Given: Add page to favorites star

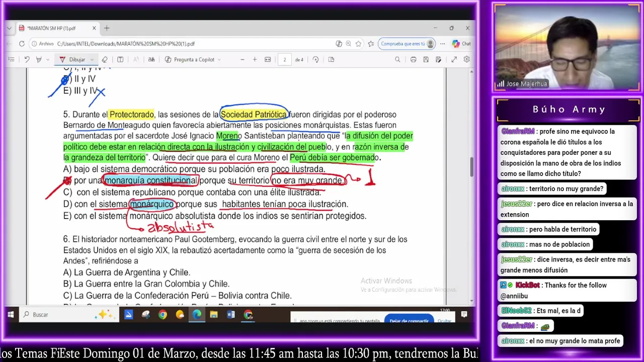Looking at the screenshot, I should coord(358,44).
